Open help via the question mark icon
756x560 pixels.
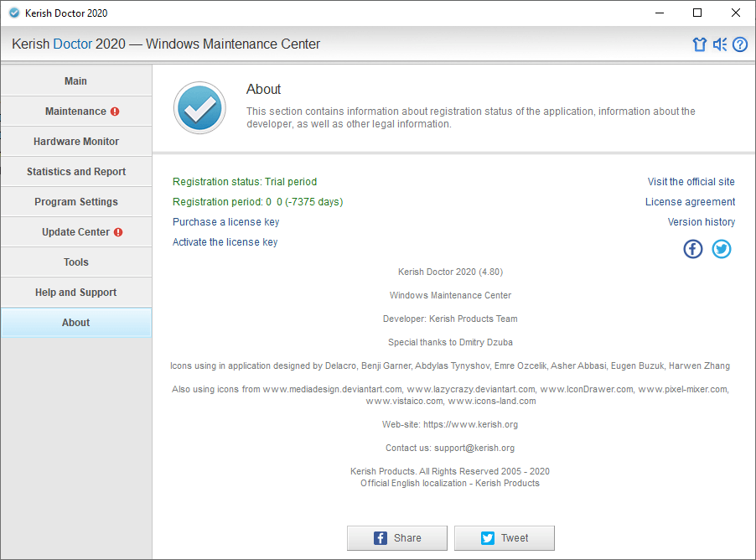[740, 44]
